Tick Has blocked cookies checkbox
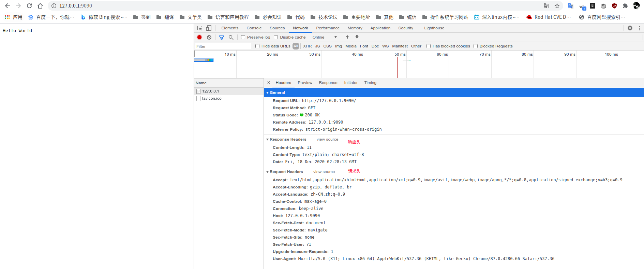The height and width of the screenshot is (269, 644). pos(429,46)
